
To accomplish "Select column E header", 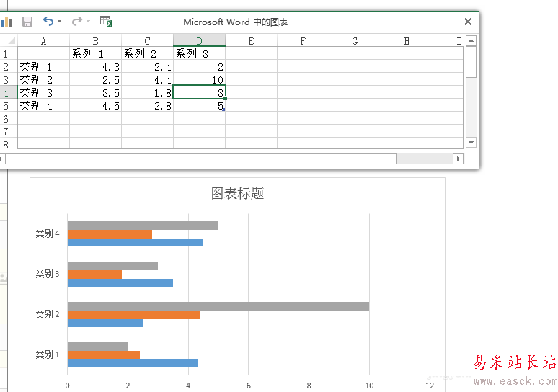I will (251, 41).
